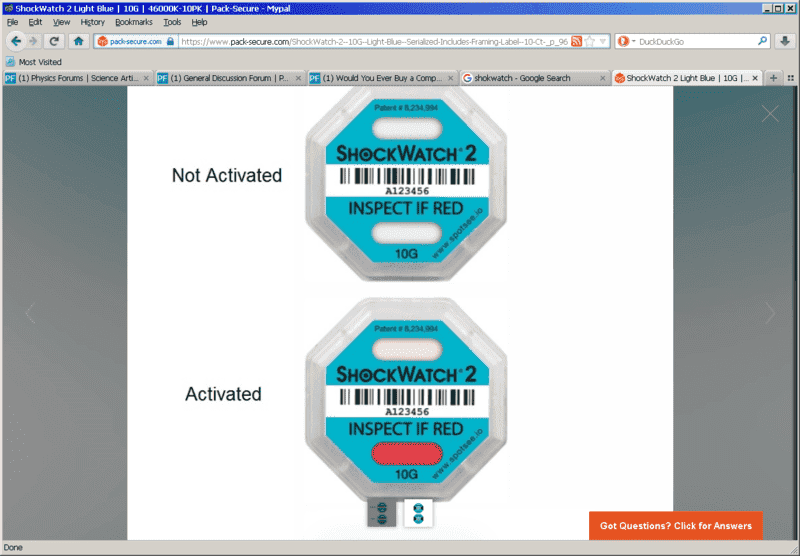
Task: Open the address bar history dropdown arrow
Action: pyautogui.click(x=603, y=42)
